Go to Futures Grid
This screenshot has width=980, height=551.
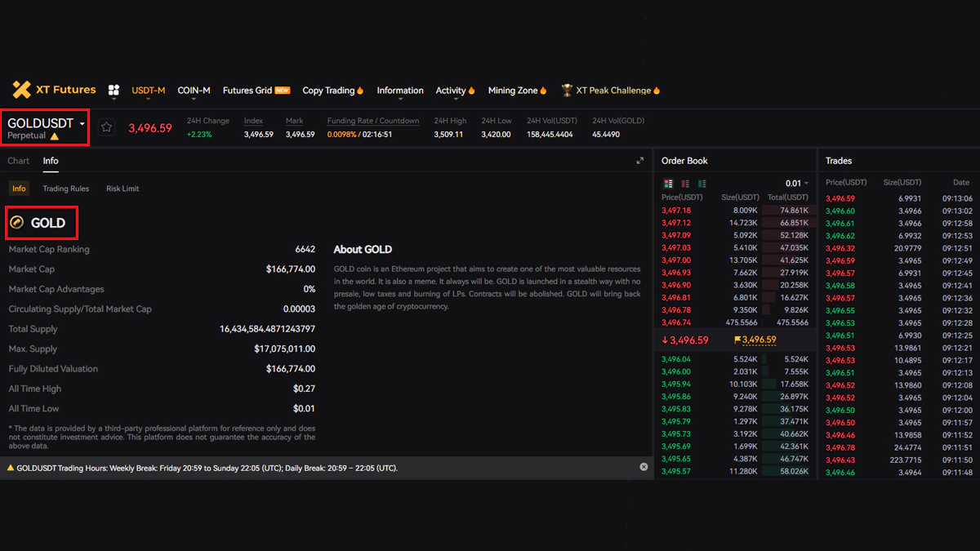click(x=256, y=91)
